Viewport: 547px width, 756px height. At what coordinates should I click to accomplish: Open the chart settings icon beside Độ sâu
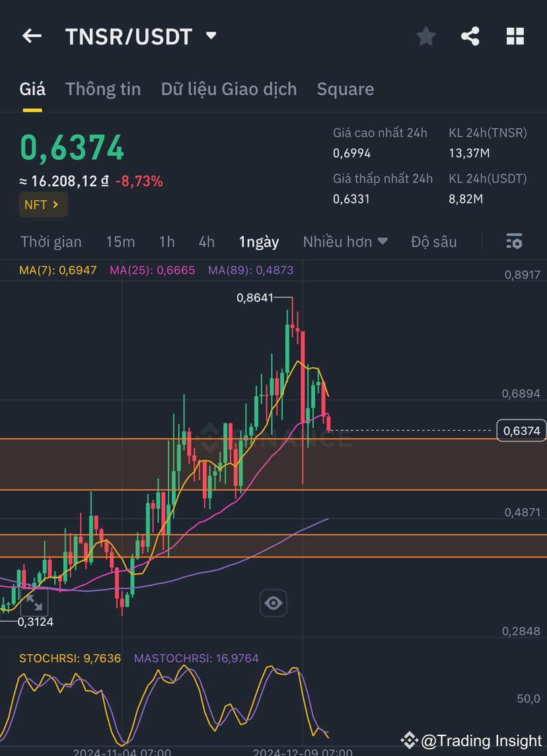click(514, 242)
